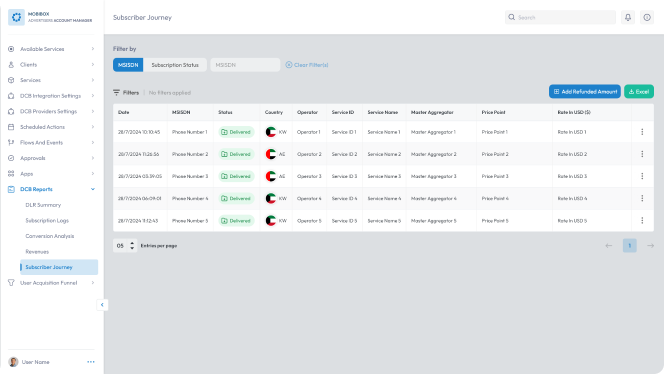This screenshot has height=374, width=664.
Task: Click the Mobibox logo icon
Action: [x=17, y=17]
